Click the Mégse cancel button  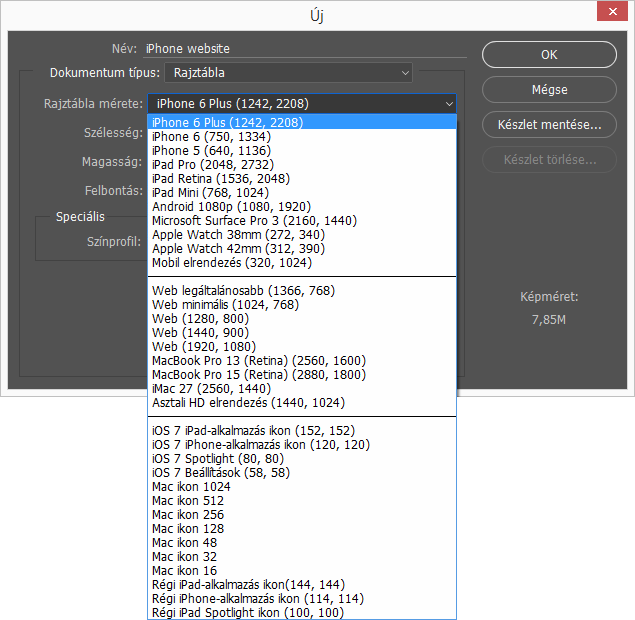(549, 89)
